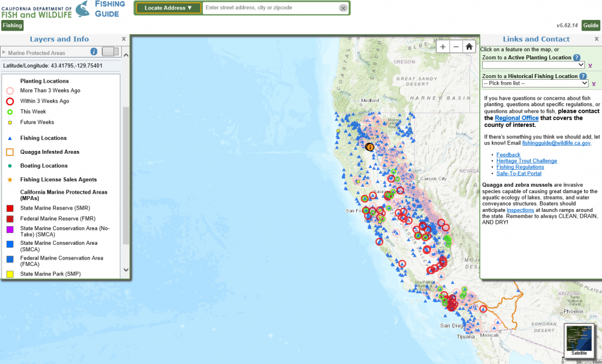Toggle the Marine Protected Areas layer switch
The image size is (602, 364).
(110, 52)
